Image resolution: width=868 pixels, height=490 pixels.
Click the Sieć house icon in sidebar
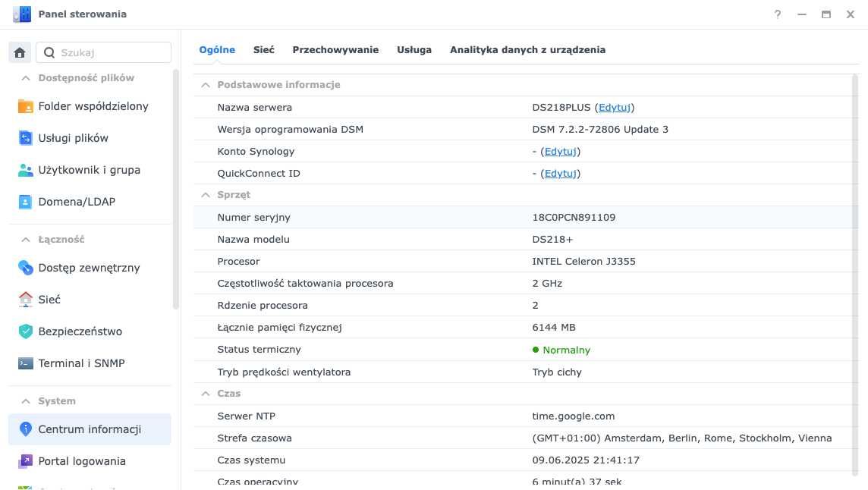26,300
